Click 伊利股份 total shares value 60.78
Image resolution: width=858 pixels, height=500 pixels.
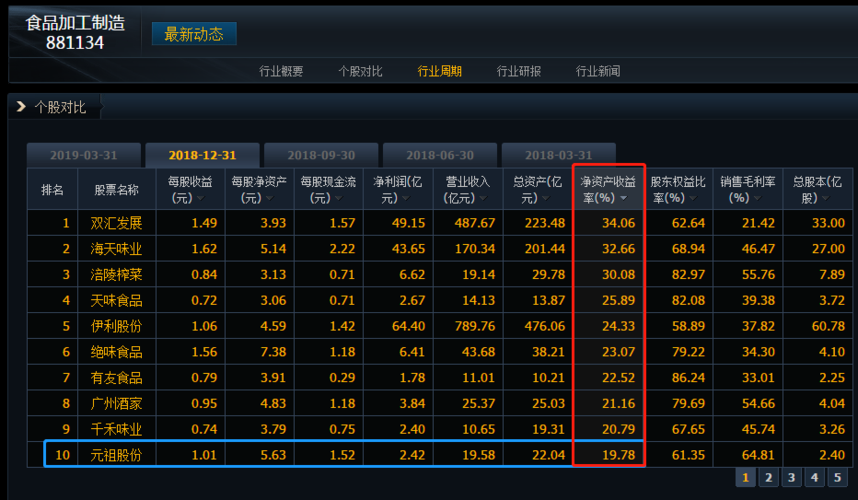click(828, 326)
